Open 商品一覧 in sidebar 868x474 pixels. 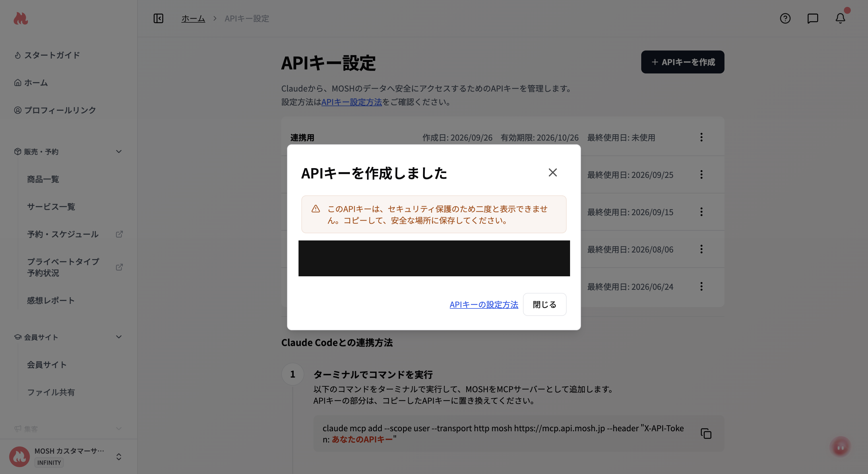tap(43, 179)
